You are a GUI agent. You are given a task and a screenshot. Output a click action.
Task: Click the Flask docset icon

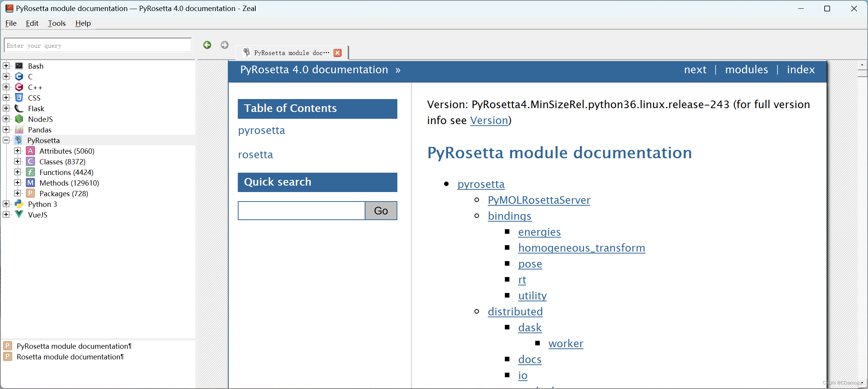[x=19, y=109]
